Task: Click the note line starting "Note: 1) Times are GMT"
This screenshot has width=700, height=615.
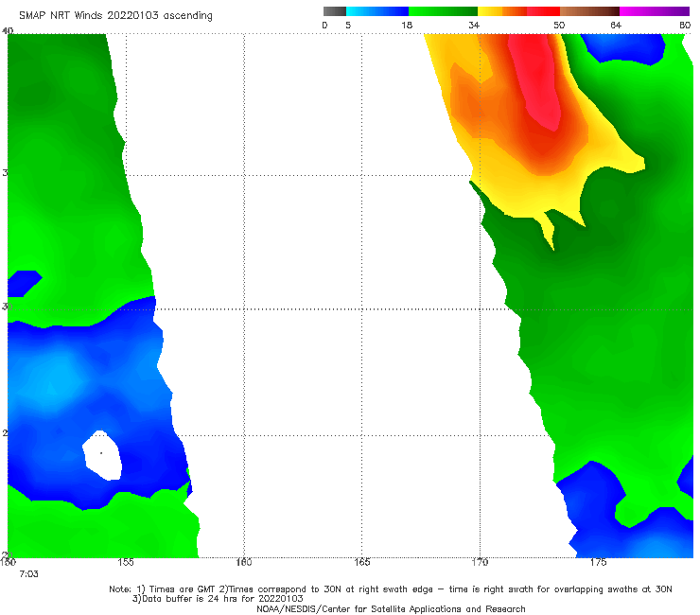Action: coord(391,589)
